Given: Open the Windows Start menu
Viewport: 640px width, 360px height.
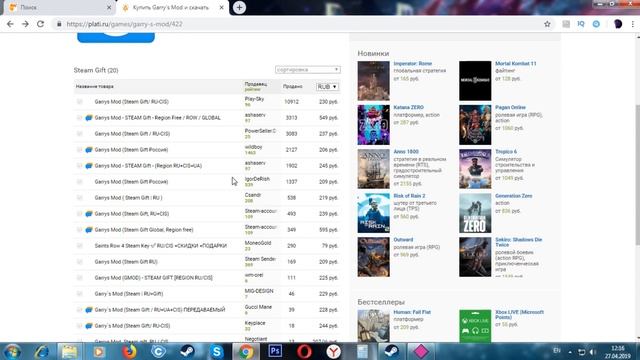Looking at the screenshot, I should click(13, 351).
